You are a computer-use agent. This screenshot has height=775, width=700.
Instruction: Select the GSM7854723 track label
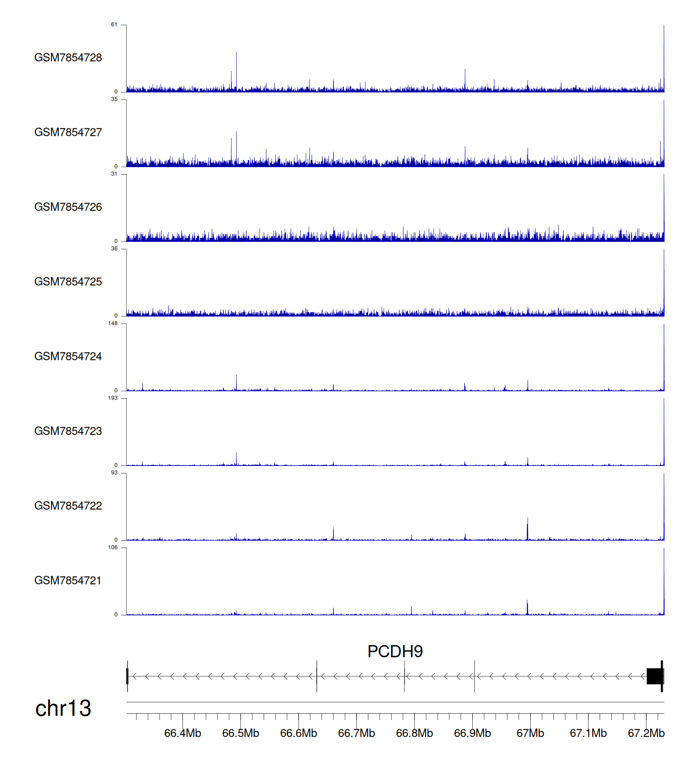[68, 431]
